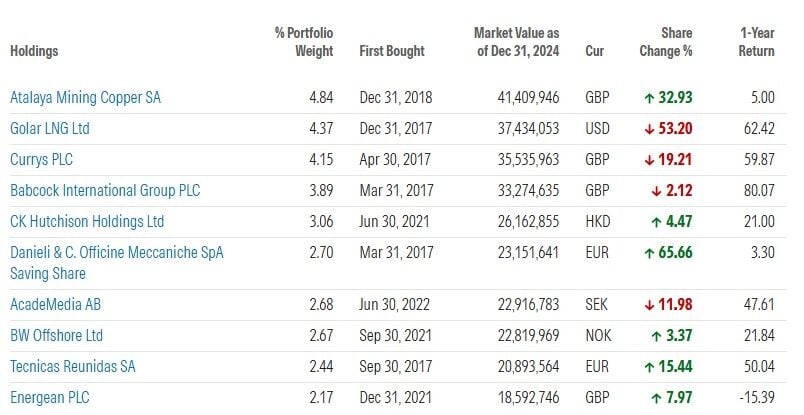
Task: Click the red down arrow beside 19.21
Action: [x=649, y=160]
